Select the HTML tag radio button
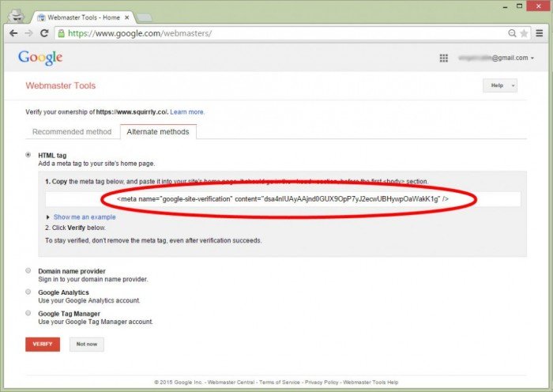Image resolution: width=553 pixels, height=392 pixels. pyautogui.click(x=29, y=155)
